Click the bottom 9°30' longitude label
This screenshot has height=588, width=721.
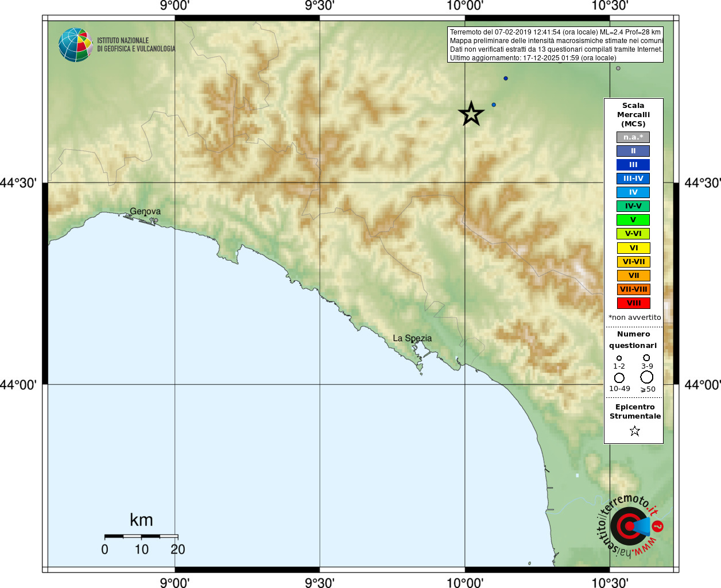[x=320, y=583]
